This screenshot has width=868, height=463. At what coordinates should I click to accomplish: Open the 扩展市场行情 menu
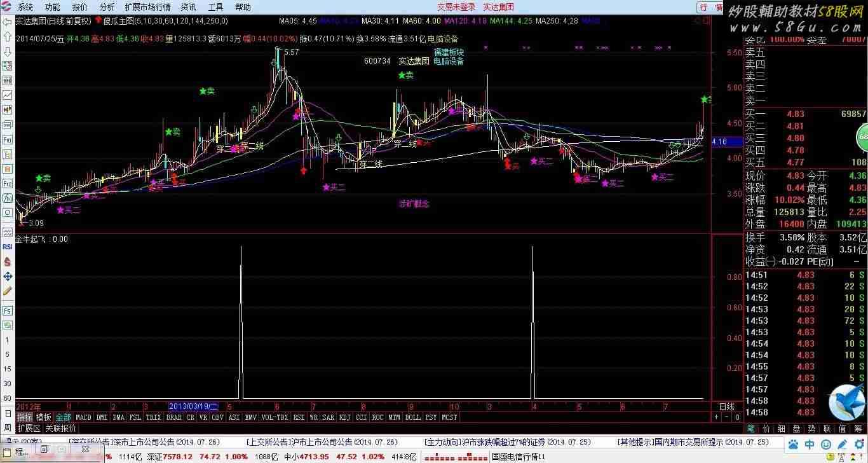point(147,7)
